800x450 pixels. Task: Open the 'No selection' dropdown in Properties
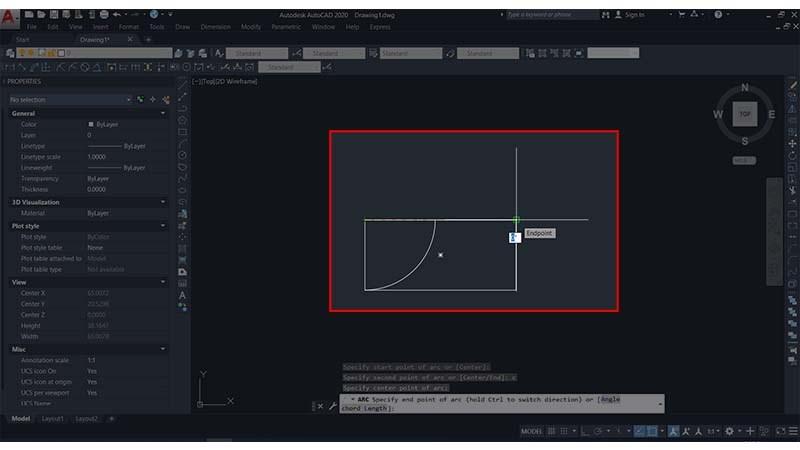[70, 99]
